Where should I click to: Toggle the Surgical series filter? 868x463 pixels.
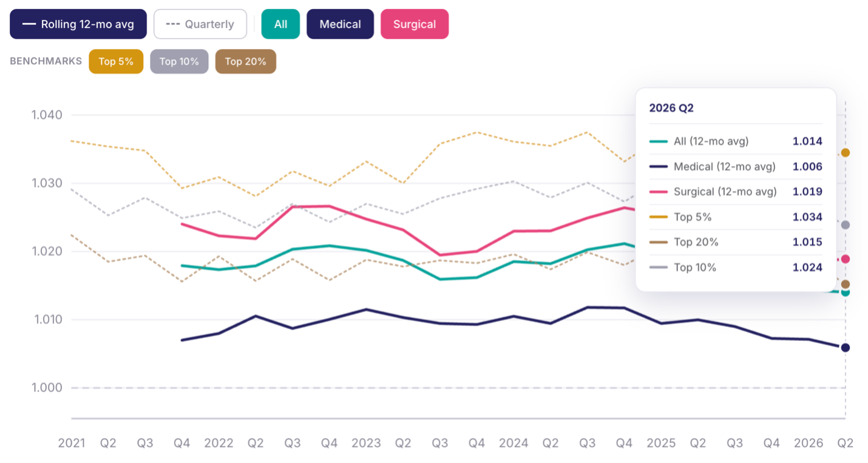click(415, 24)
